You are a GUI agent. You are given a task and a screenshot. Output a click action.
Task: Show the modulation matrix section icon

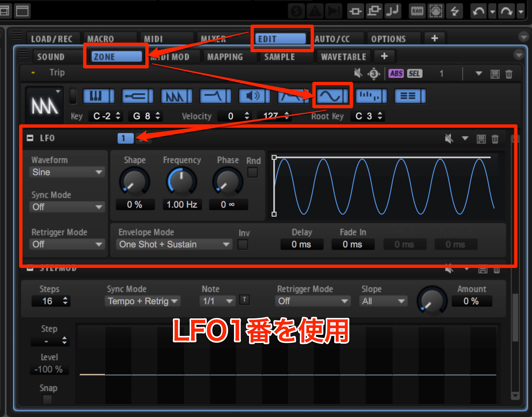[x=411, y=96]
